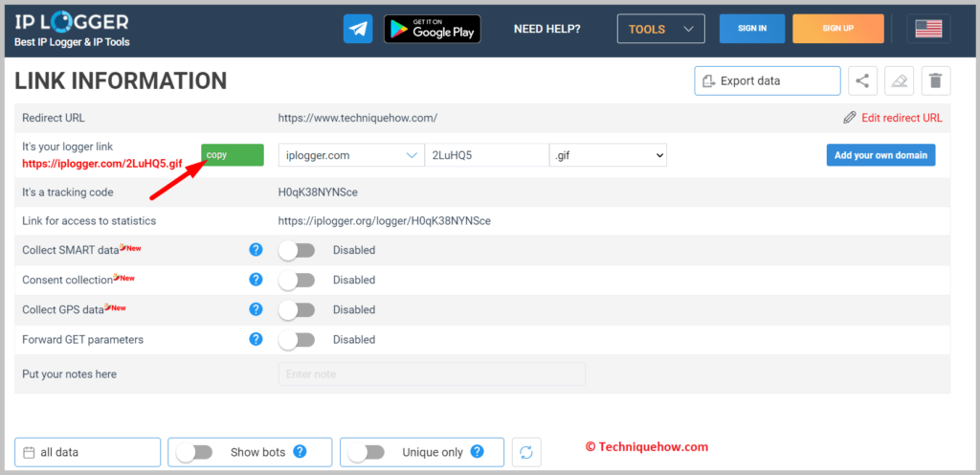Image resolution: width=980 pixels, height=475 pixels.
Task: Enable Consent collection toggle
Action: [x=297, y=280]
